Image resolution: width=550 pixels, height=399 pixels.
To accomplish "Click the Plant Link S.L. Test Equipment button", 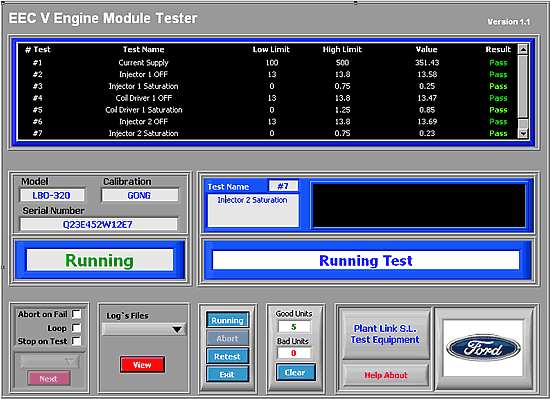I will (385, 334).
